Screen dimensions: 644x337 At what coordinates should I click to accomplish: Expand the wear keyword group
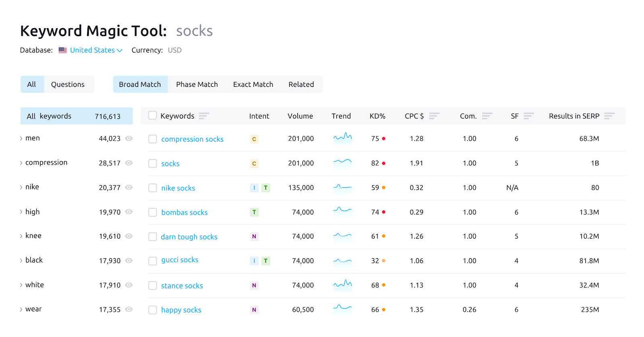click(21, 309)
